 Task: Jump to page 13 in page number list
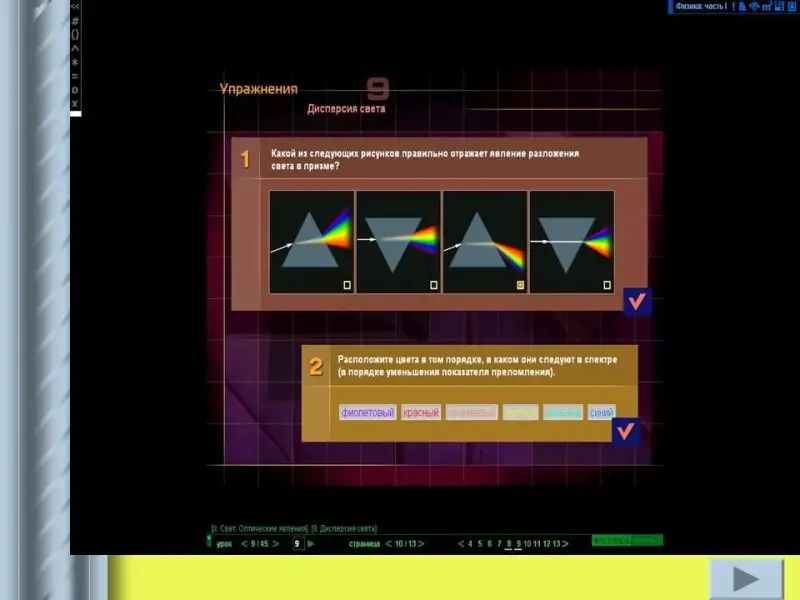[x=557, y=544]
